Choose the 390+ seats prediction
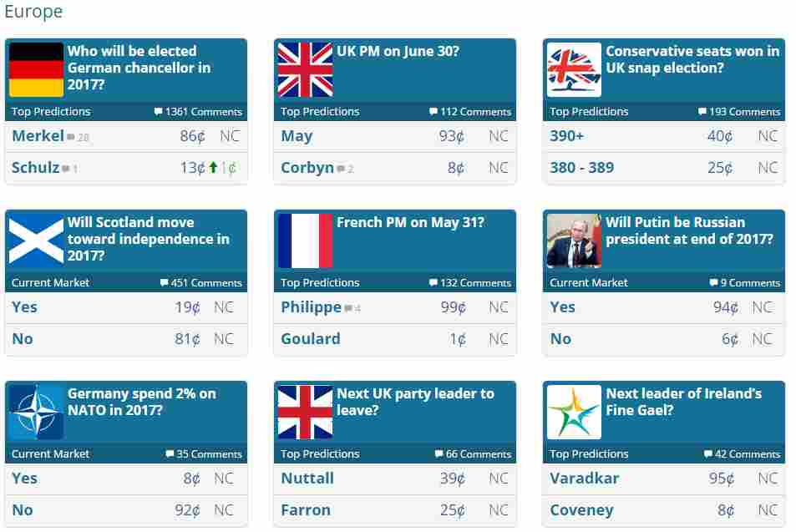796x532 pixels. tap(567, 136)
